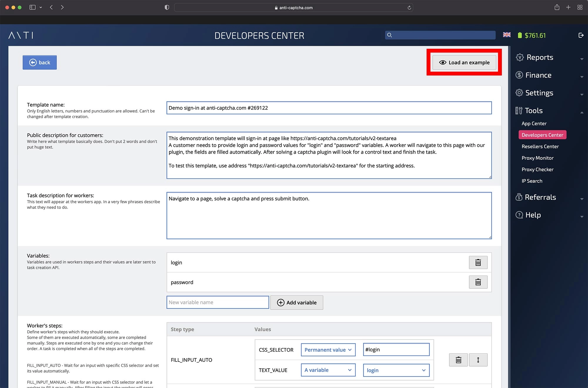Delete the login variable
This screenshot has height=388, width=588.
click(478, 262)
